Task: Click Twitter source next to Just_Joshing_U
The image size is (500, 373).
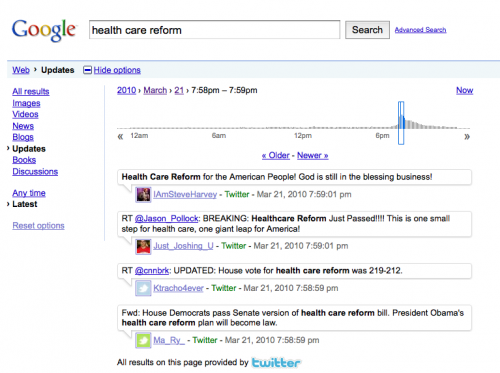Action: [234, 246]
